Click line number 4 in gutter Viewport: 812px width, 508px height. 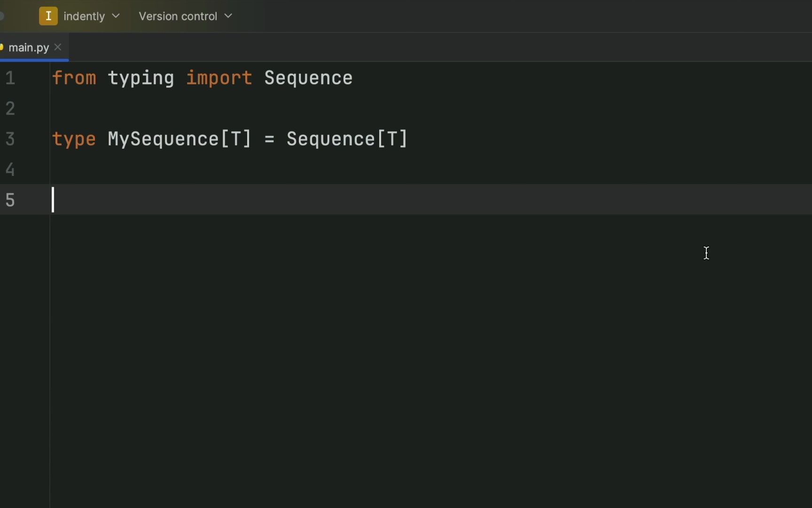point(10,170)
